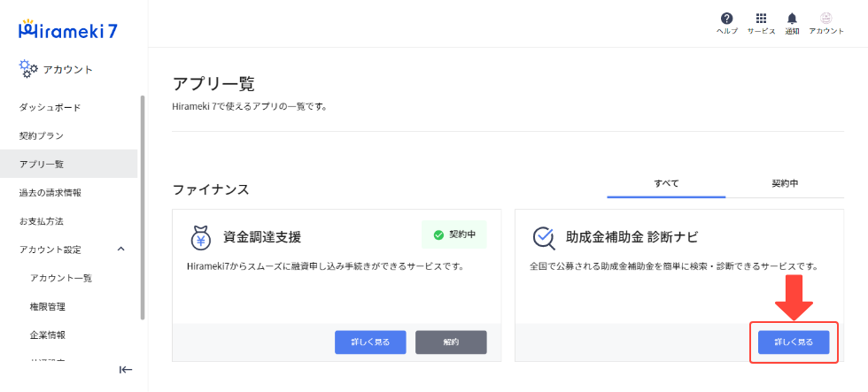Collapse the sidebar with the arrow icon

[x=126, y=370]
